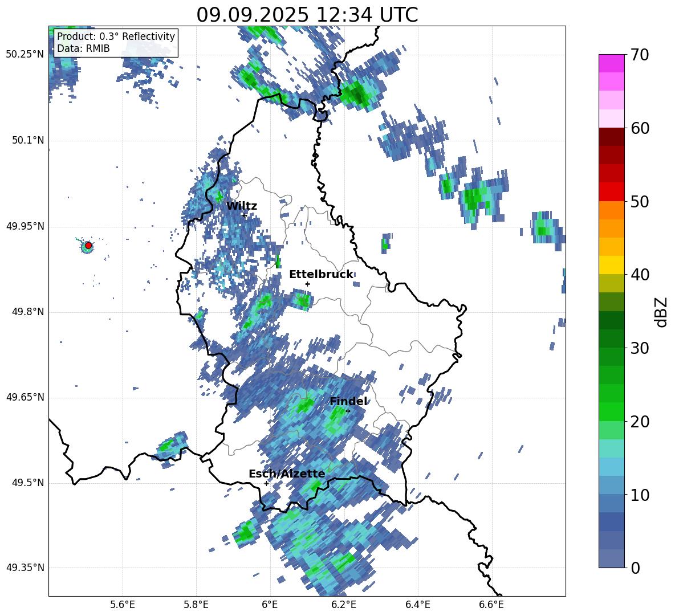
Task: Click the magenta swatch at colorbar top
Action: (x=611, y=63)
